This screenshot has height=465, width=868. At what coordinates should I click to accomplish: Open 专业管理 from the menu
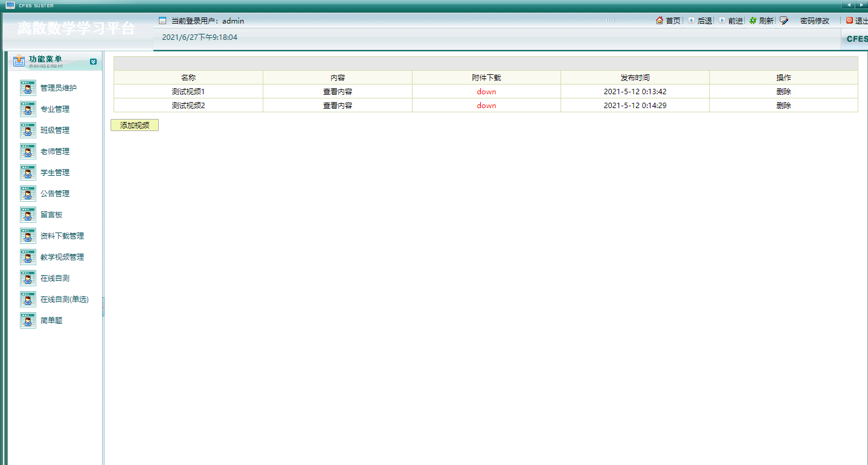(x=55, y=109)
